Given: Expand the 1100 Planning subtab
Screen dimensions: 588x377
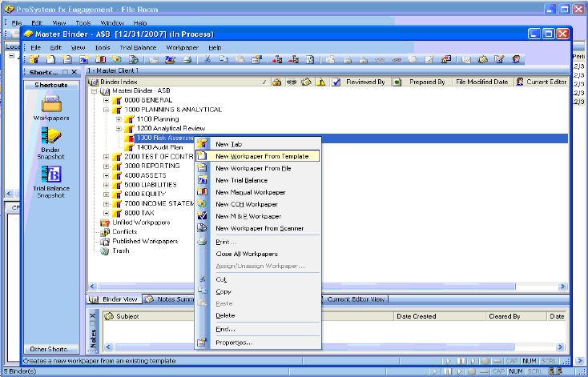Looking at the screenshot, I should click(119, 119).
